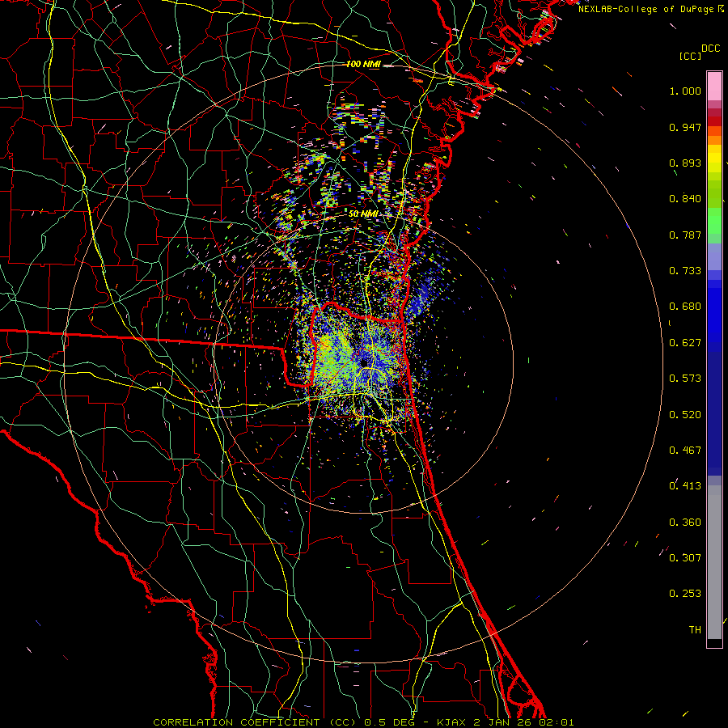
Task: Pick the gray segment of the color bar
Action: point(714,562)
